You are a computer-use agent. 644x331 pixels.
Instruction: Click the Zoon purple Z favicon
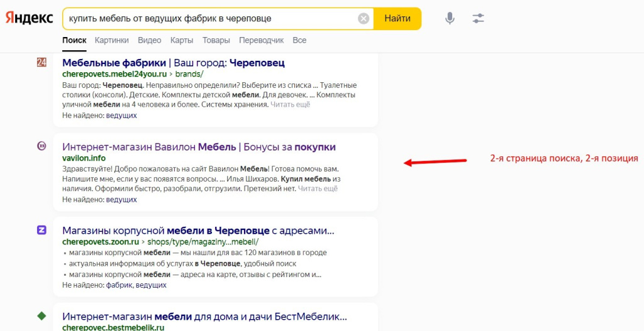[x=42, y=230]
